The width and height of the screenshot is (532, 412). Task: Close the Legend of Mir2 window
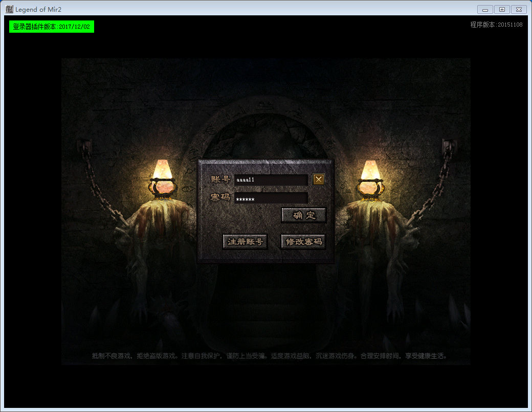pyautogui.click(x=519, y=10)
